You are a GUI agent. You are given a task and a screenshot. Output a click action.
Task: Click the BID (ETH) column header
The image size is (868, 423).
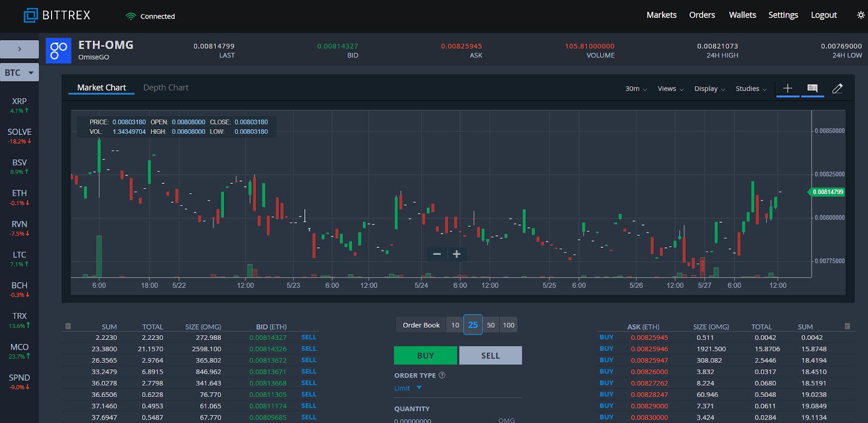[271, 327]
